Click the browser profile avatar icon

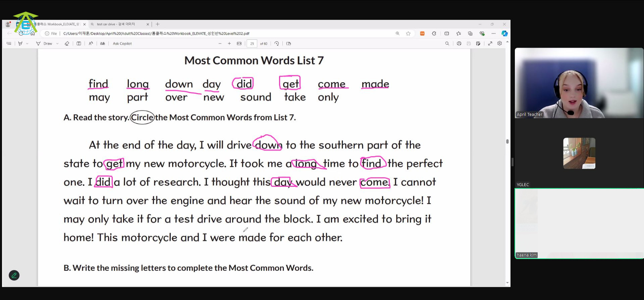click(x=8, y=24)
